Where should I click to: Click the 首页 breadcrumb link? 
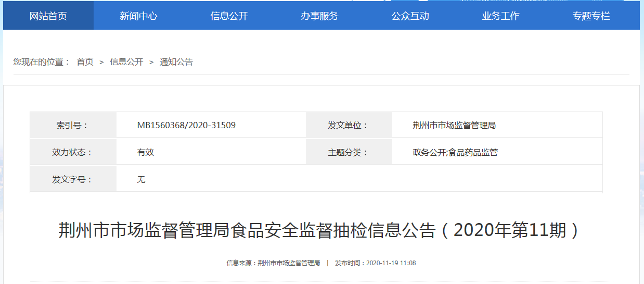85,62
